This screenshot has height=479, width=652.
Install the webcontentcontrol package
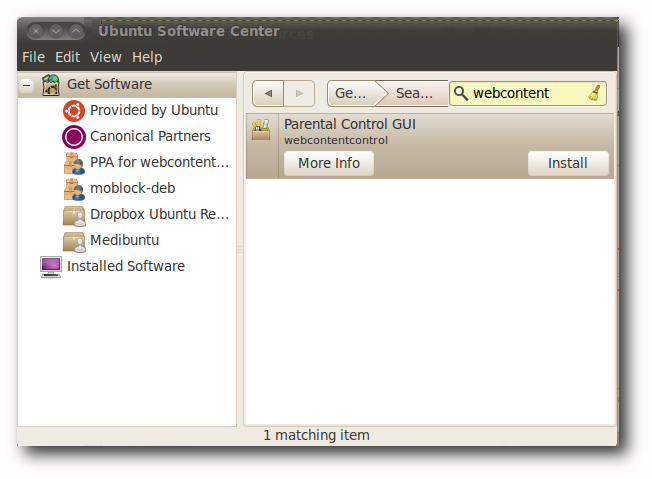(x=568, y=163)
